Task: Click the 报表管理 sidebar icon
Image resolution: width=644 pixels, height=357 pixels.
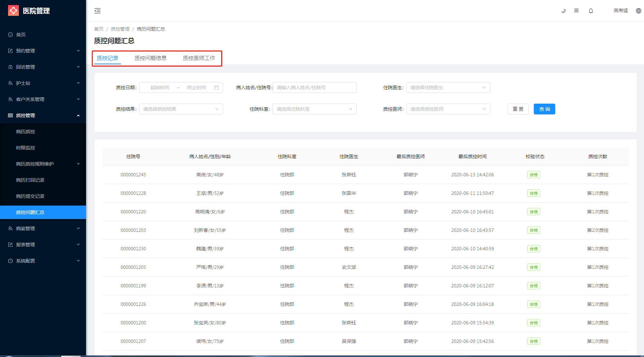Action: 10,245
